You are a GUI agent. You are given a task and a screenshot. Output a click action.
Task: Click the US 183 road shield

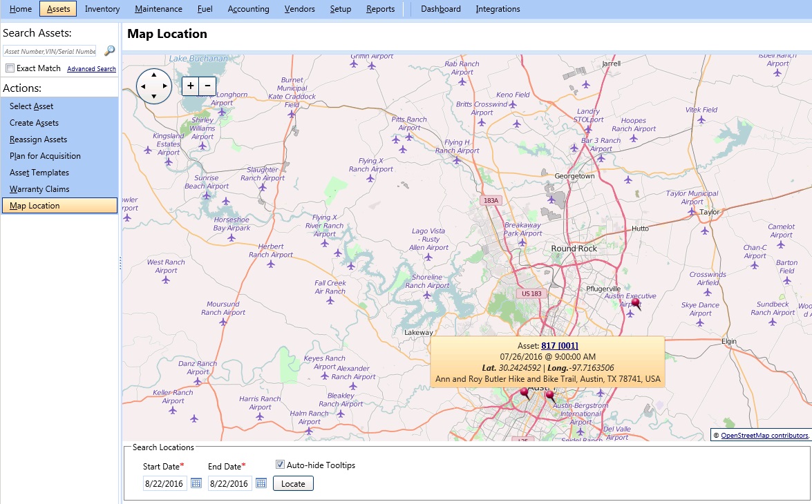(531, 293)
